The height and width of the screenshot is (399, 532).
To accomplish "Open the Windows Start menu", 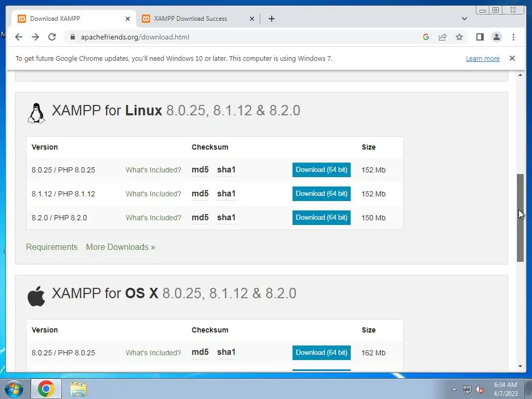I will point(14,389).
